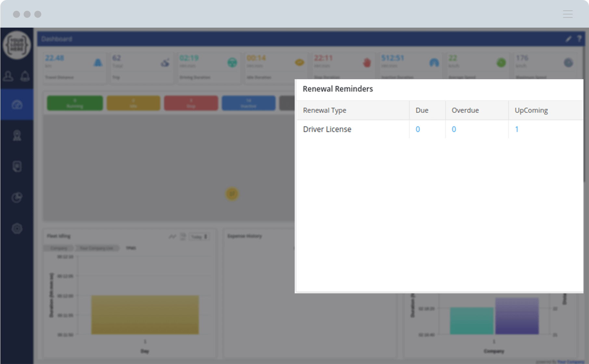Switch Fleet Idling to line chart view
Viewport: 589px width, 364px height.
172,237
